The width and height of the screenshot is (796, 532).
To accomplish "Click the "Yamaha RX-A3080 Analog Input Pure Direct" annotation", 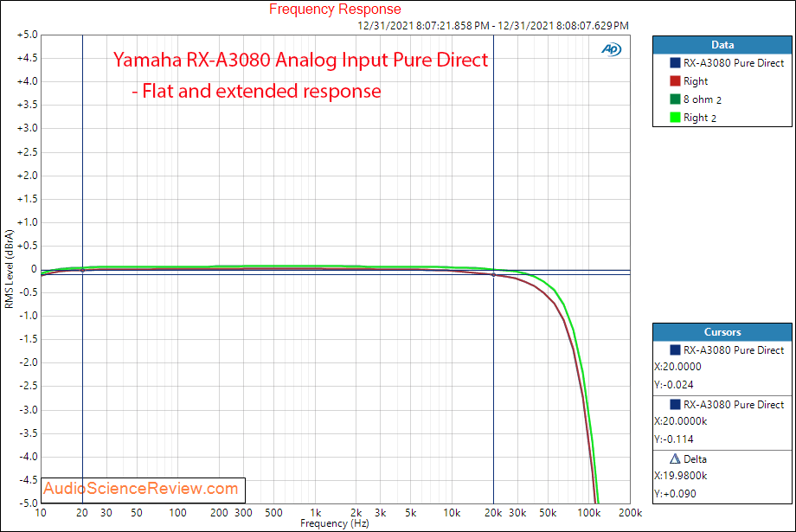I will 300,60.
